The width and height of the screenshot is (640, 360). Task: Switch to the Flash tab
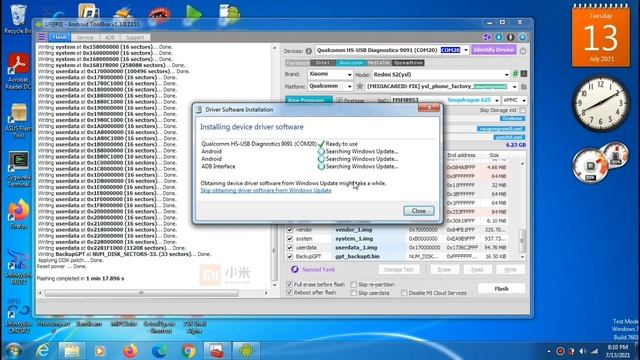pyautogui.click(x=60, y=37)
